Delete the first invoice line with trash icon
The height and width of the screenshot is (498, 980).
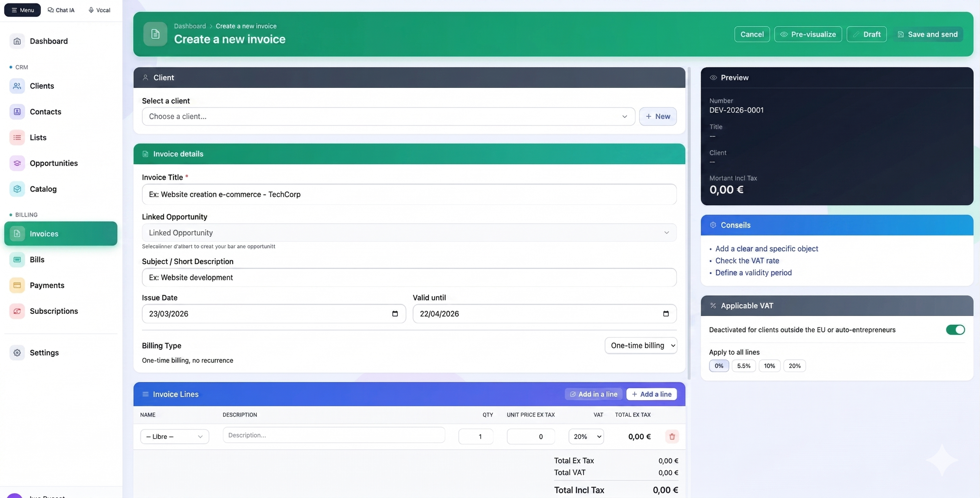coord(672,437)
